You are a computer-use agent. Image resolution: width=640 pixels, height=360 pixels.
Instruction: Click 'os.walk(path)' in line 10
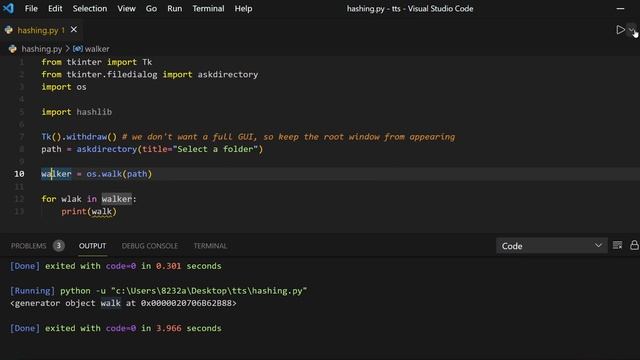[x=119, y=174]
